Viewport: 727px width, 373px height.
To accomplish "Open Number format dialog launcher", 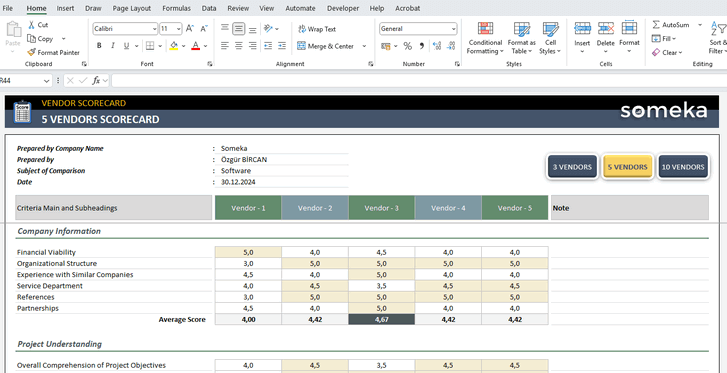I will pyautogui.click(x=457, y=64).
